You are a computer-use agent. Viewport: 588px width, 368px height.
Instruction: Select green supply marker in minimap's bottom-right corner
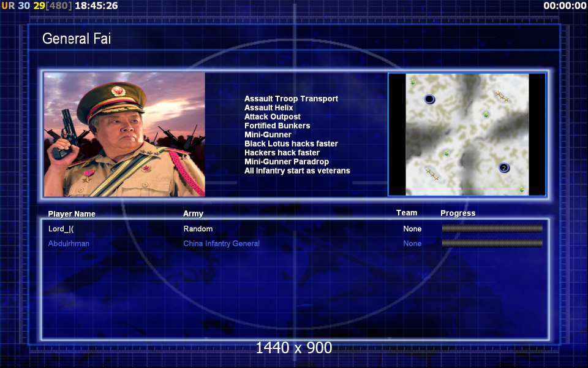point(522,190)
